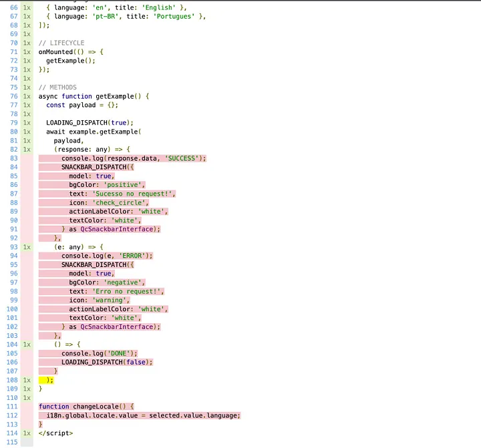Screen dimensions: 481x448
Task: Click the 1x hit count on line 93
Action: (27, 247)
